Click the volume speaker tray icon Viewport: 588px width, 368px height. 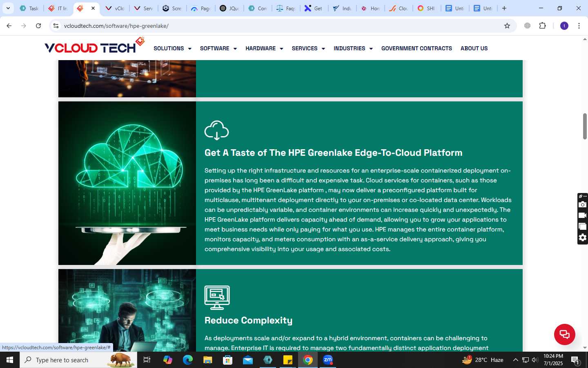(x=535, y=360)
